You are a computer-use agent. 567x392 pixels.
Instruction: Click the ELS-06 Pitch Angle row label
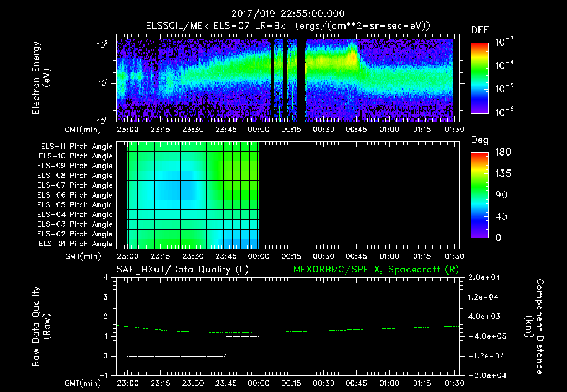[x=75, y=195]
